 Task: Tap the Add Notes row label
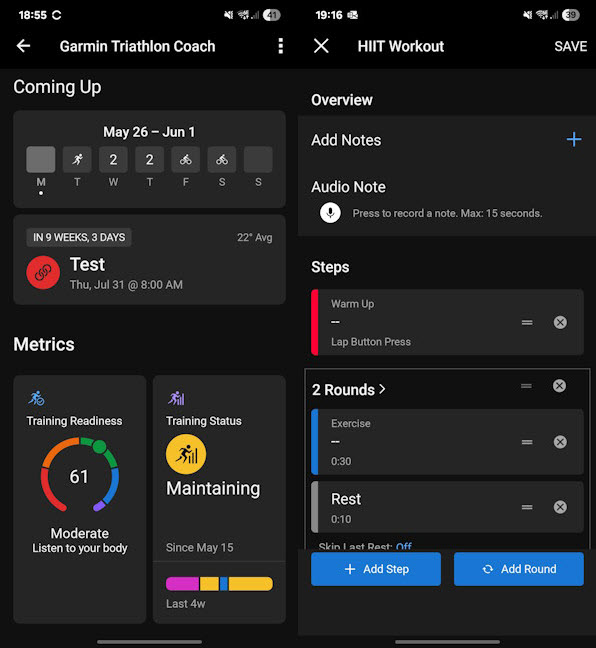pyautogui.click(x=346, y=140)
